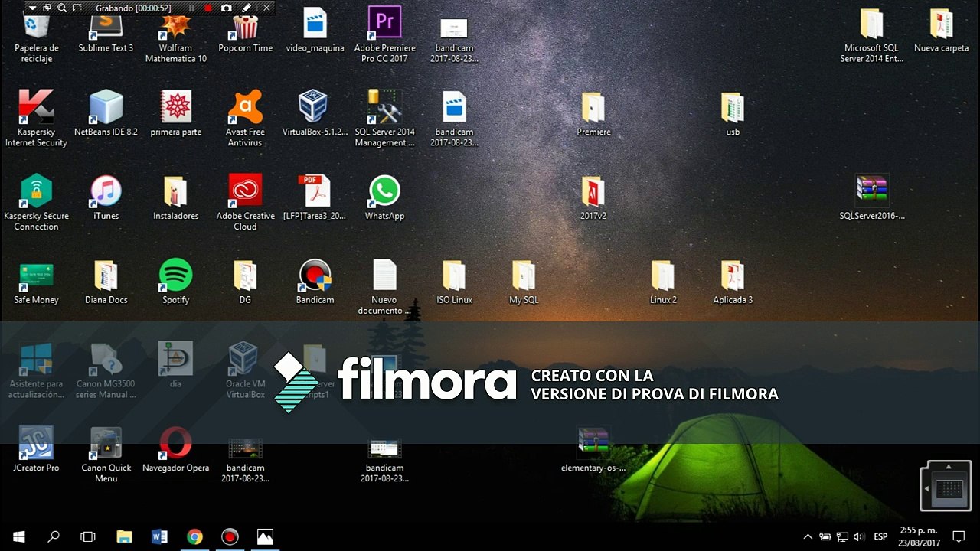Open Task View from the taskbar

tap(88, 536)
